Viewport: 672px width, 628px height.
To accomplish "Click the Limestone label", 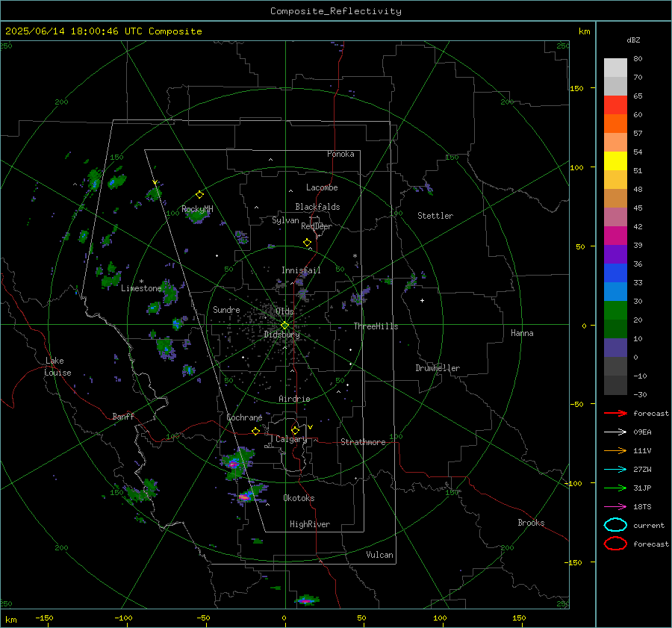I will (x=141, y=288).
